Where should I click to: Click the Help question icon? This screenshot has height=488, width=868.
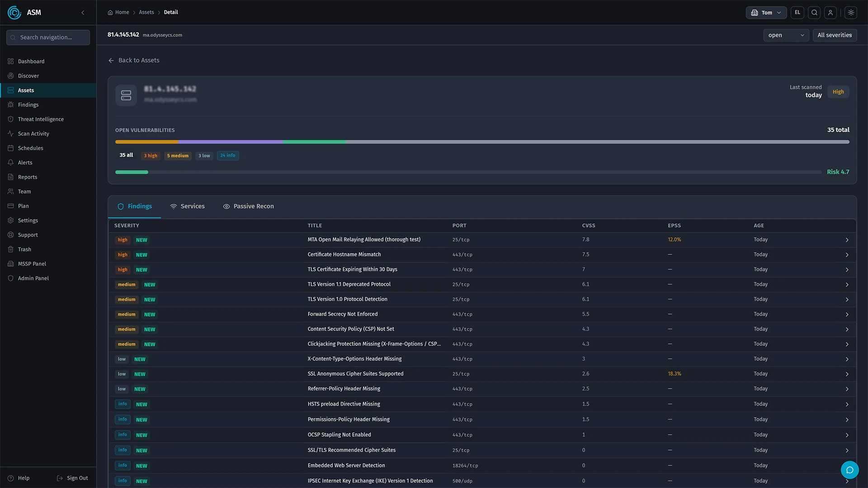pos(11,478)
